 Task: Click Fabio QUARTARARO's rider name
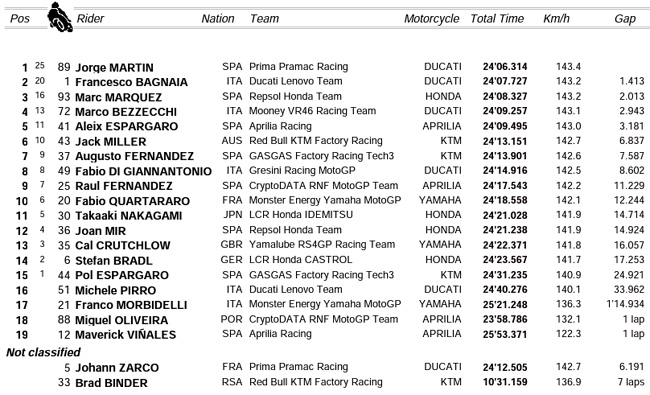point(133,201)
